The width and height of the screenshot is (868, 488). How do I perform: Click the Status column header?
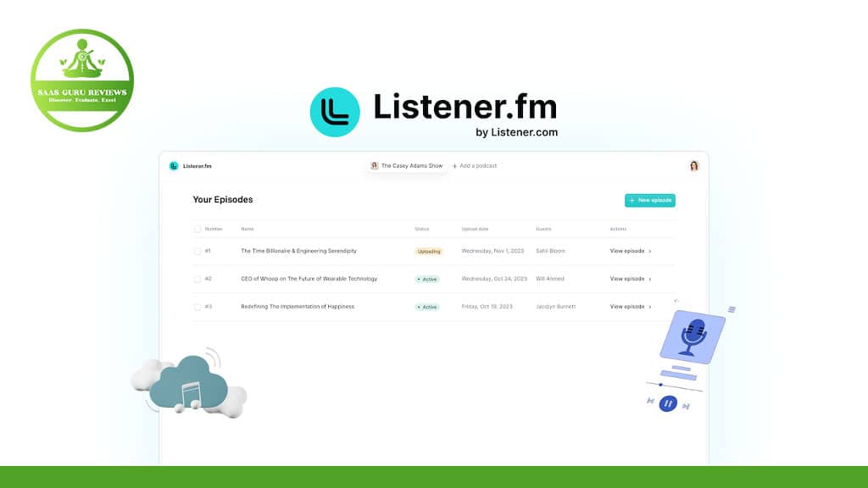(422, 229)
